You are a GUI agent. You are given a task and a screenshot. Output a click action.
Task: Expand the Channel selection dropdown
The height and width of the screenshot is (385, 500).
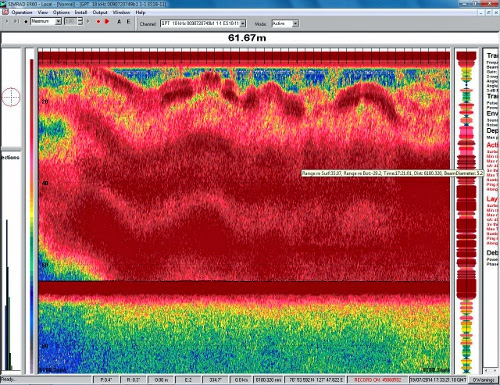243,23
